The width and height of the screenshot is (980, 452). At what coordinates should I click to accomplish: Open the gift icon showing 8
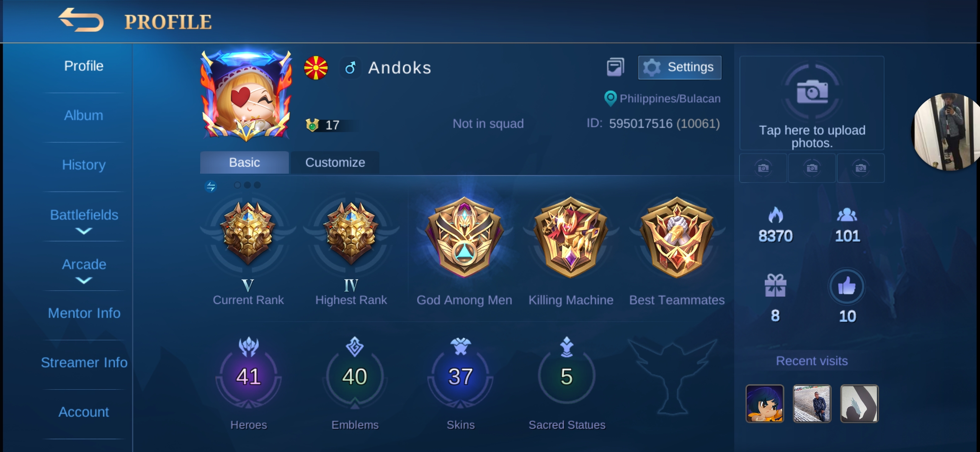click(775, 285)
